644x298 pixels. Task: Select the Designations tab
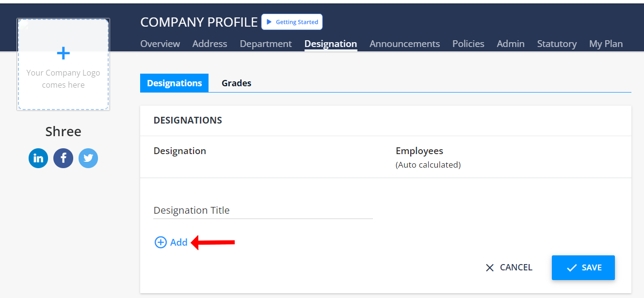point(174,83)
